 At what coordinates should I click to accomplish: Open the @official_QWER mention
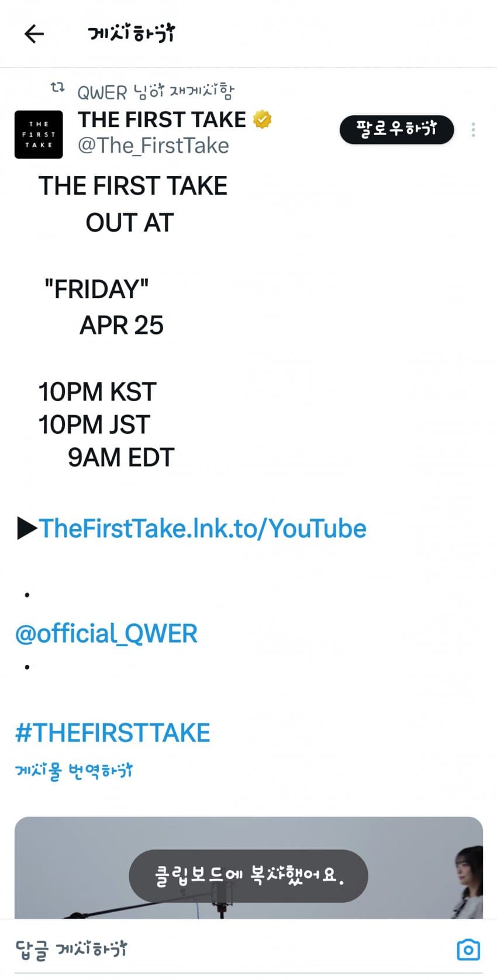(106, 634)
